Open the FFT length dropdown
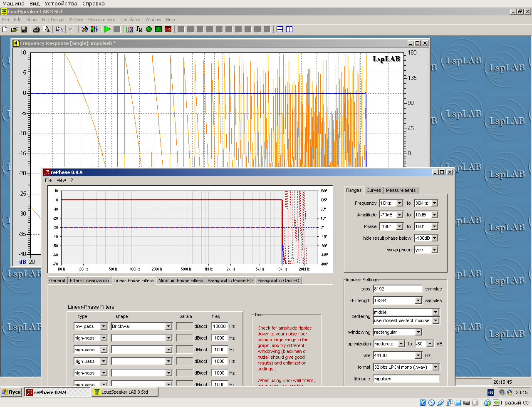The image size is (532, 407). pos(418,300)
